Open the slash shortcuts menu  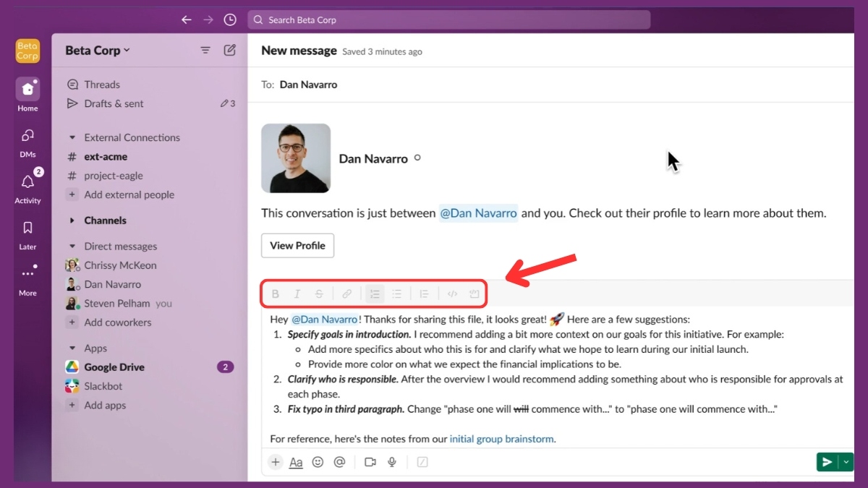(x=422, y=462)
